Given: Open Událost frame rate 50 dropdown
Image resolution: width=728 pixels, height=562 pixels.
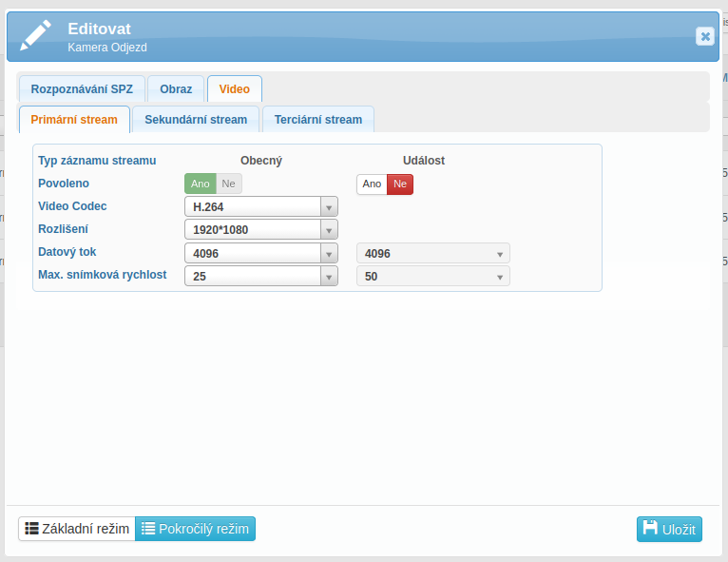Looking at the screenshot, I should coord(500,277).
